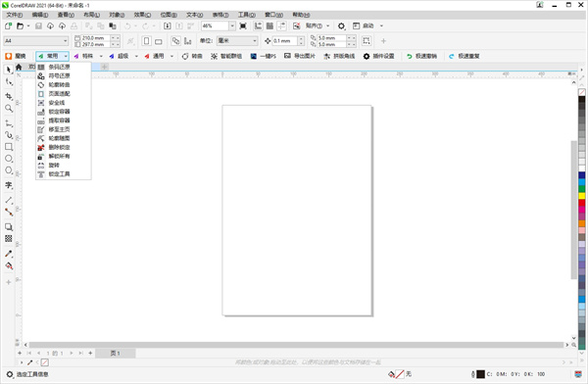Expand the Snap To (贴齐) dropdown
The image size is (588, 384).
pos(327,25)
